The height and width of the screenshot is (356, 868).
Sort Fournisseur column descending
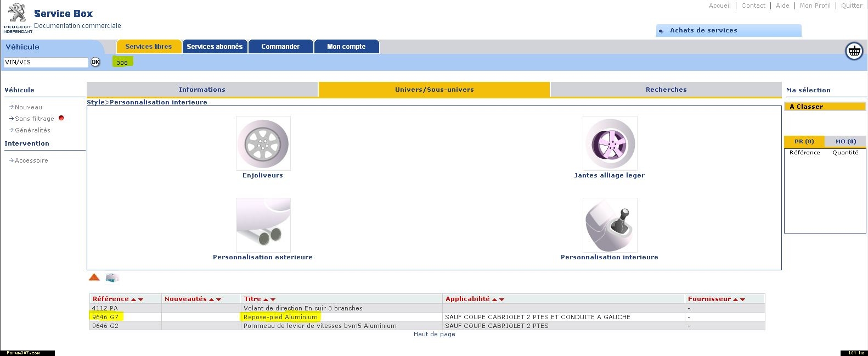coord(743,299)
